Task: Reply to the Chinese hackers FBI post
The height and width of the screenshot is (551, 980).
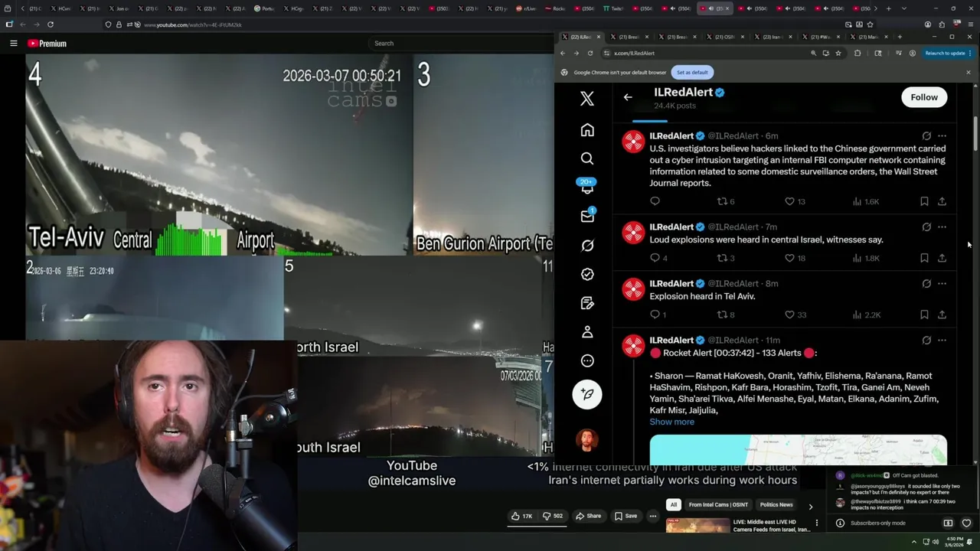Action: click(655, 201)
